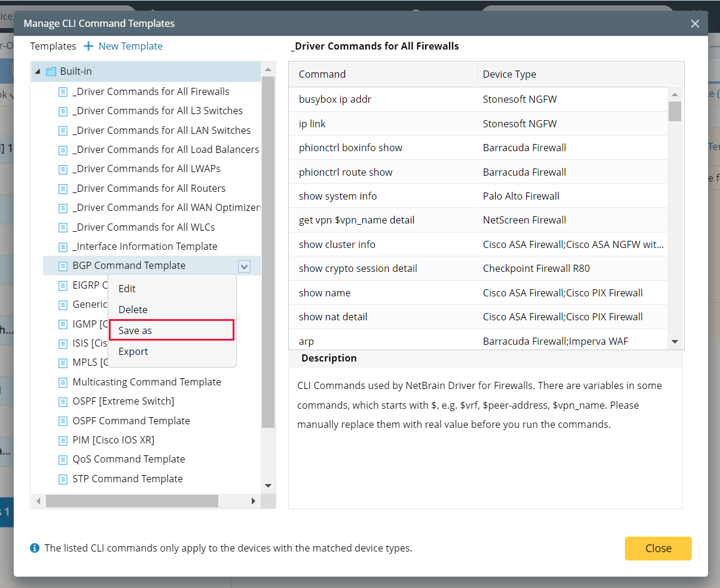The height and width of the screenshot is (588, 720).
Task: Click the icon next to _Driver Commands for All LWAPs
Action: pyautogui.click(x=63, y=169)
